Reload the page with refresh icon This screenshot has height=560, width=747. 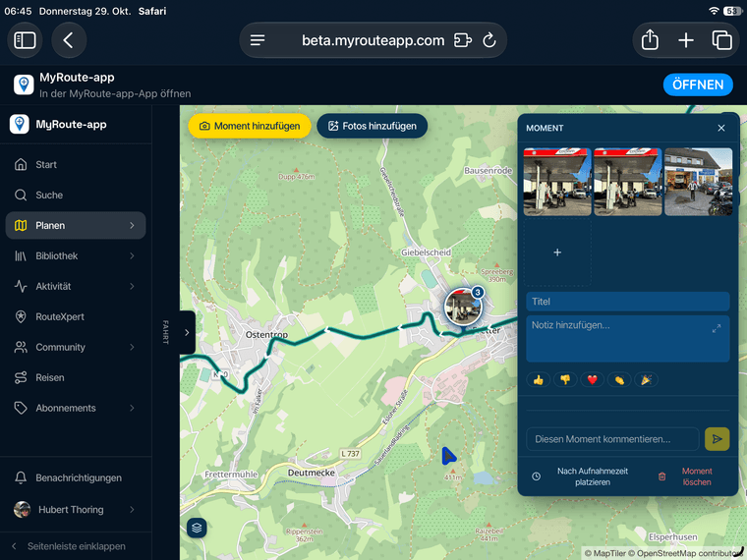[489, 40]
